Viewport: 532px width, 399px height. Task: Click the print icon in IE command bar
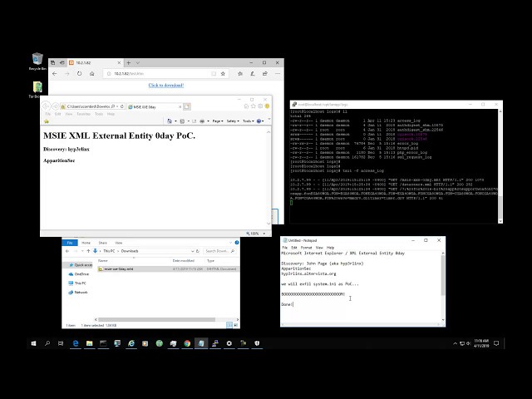pos(202,121)
